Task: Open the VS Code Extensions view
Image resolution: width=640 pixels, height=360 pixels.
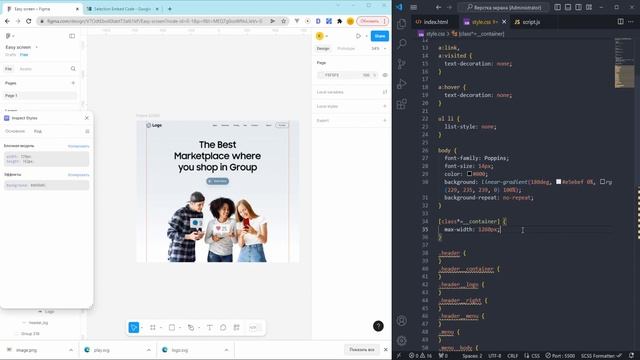Action: (402, 104)
